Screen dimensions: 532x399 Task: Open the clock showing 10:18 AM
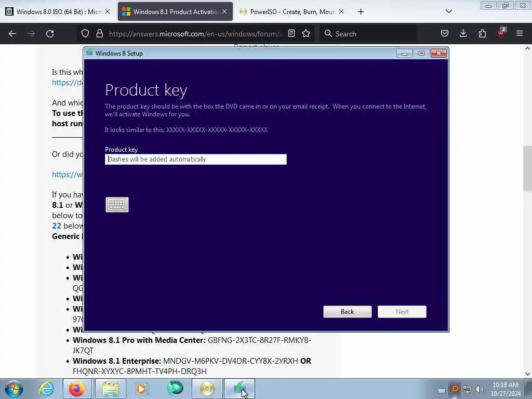click(506, 389)
